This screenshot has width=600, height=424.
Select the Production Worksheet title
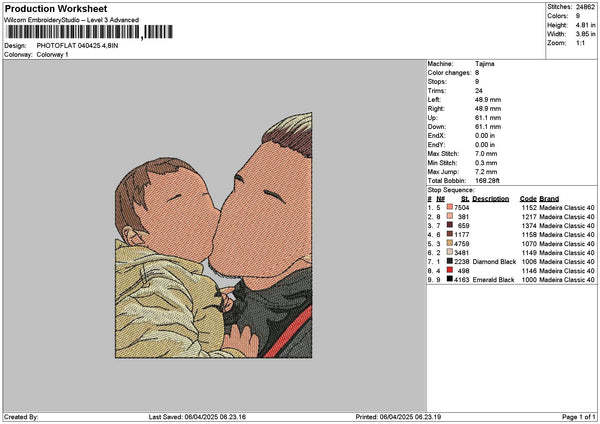(56, 8)
